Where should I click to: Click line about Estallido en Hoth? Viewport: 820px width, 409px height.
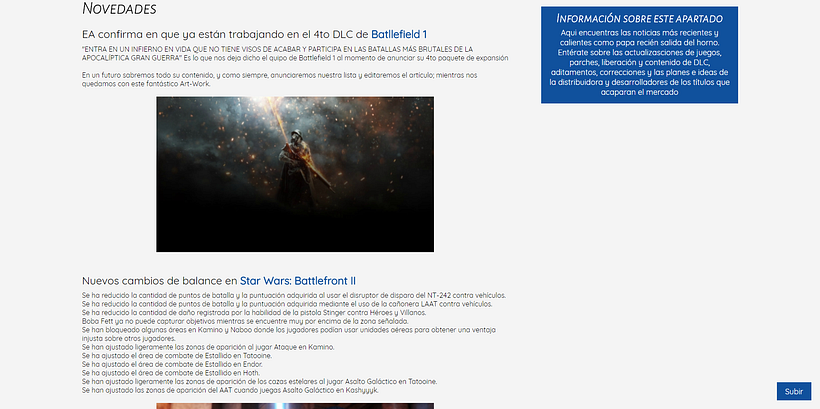coord(170,373)
